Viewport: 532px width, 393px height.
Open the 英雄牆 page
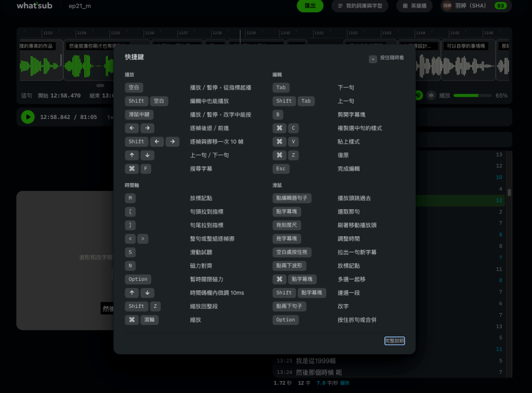(x=415, y=6)
